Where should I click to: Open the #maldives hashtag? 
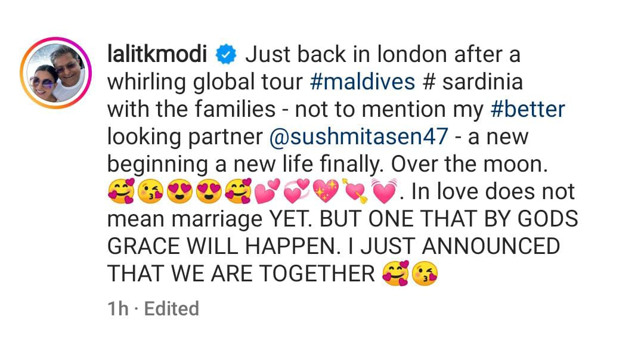tap(363, 82)
